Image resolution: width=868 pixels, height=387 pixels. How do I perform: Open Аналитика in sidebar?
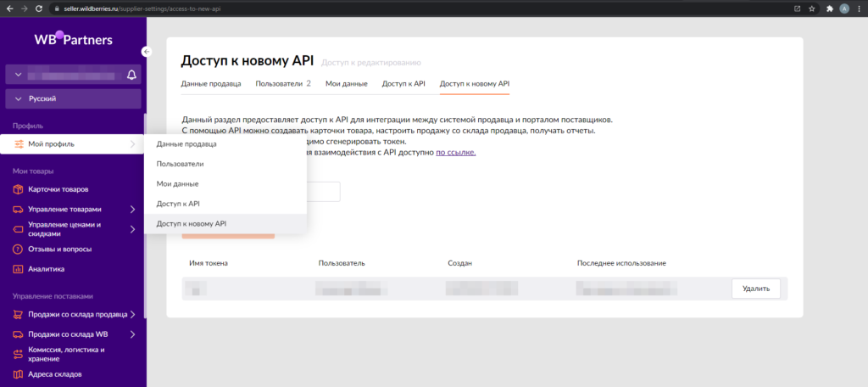click(47, 270)
